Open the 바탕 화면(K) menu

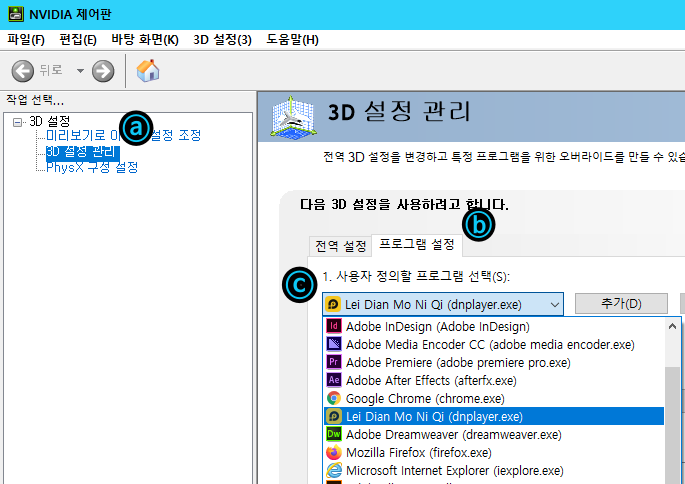(x=145, y=40)
